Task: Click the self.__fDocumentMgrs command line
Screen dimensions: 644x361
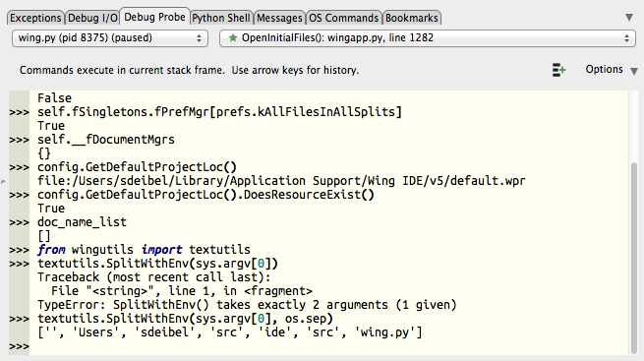Action: 106,140
